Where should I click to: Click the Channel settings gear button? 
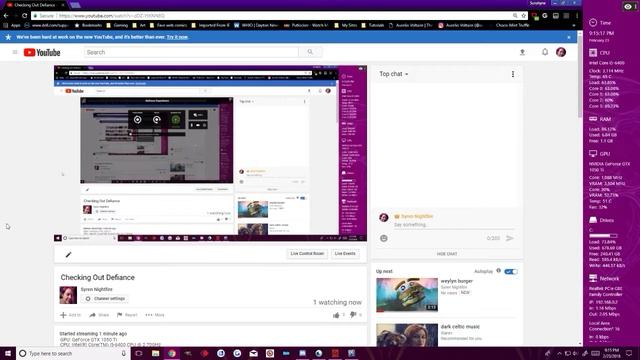[x=105, y=299]
